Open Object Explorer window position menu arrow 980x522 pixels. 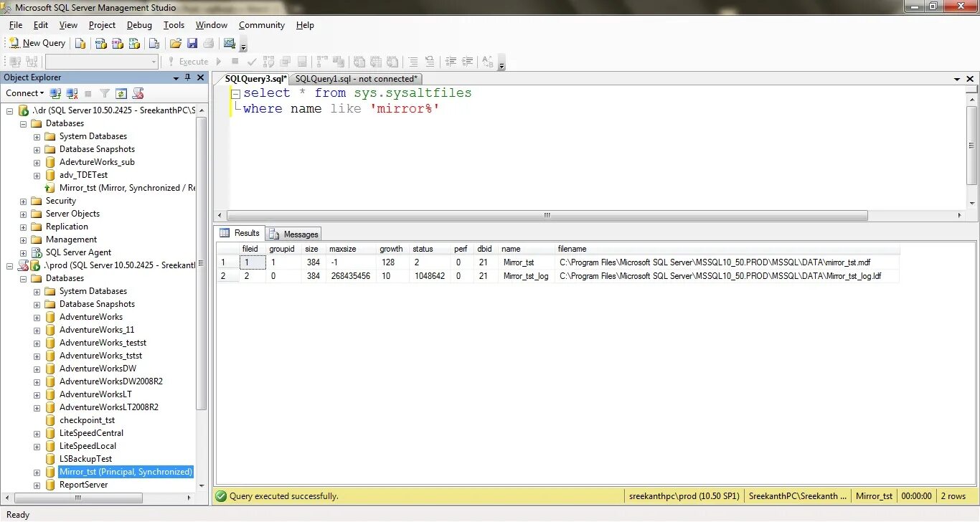click(176, 77)
